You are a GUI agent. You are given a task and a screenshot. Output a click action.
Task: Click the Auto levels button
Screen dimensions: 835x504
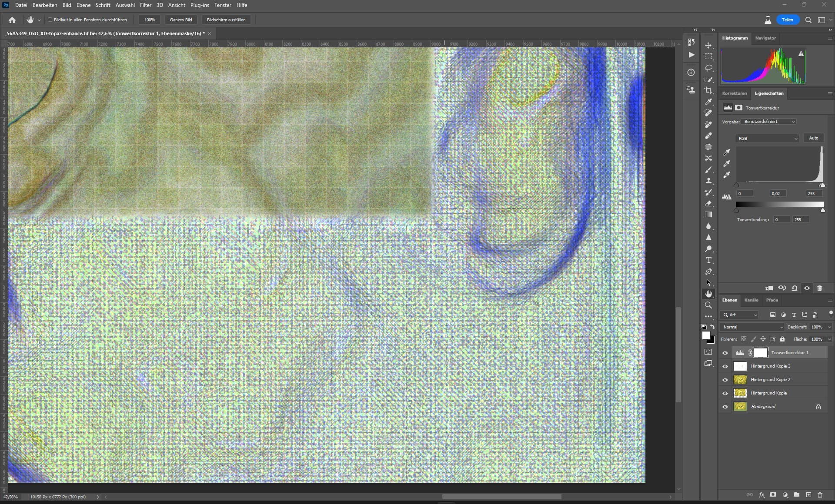pos(813,138)
